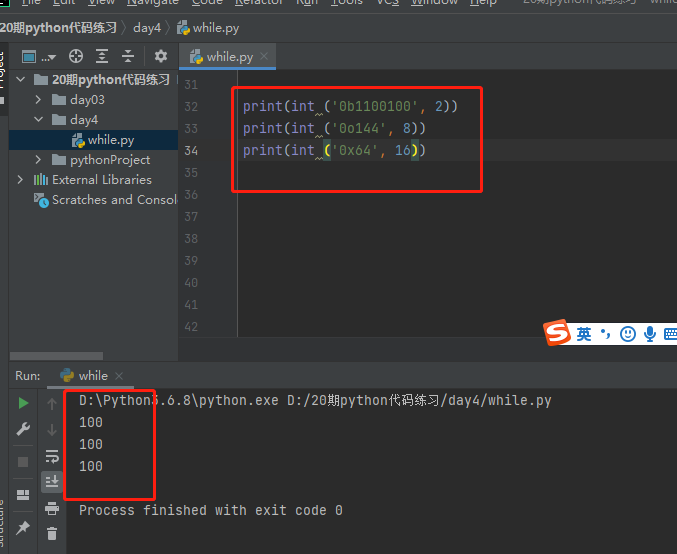The height and width of the screenshot is (554, 677).
Task: Pin the Run tab
Action: [x=23, y=527]
